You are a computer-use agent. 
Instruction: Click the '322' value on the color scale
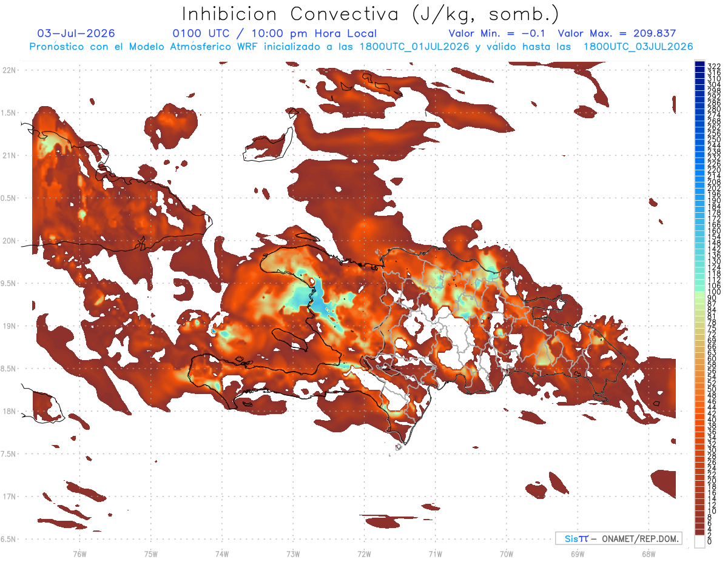pos(714,66)
